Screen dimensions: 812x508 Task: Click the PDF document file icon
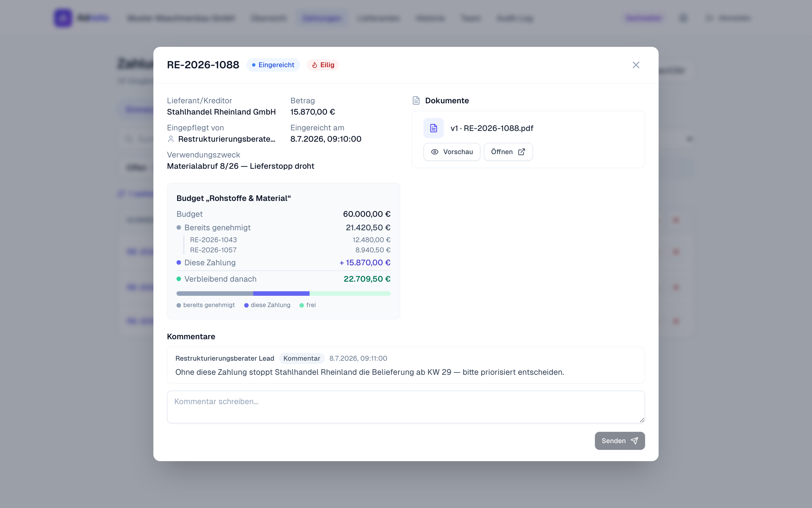point(434,128)
